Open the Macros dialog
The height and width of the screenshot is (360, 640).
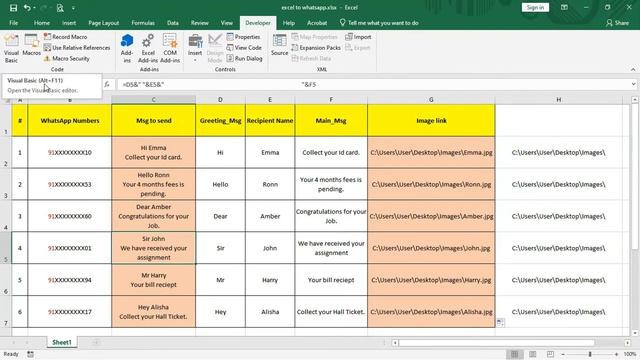(x=31, y=45)
